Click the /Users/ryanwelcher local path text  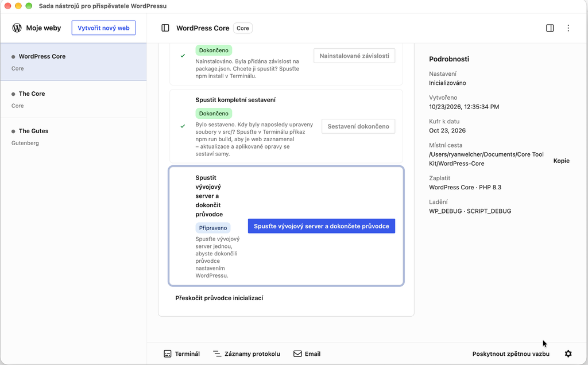click(x=486, y=159)
